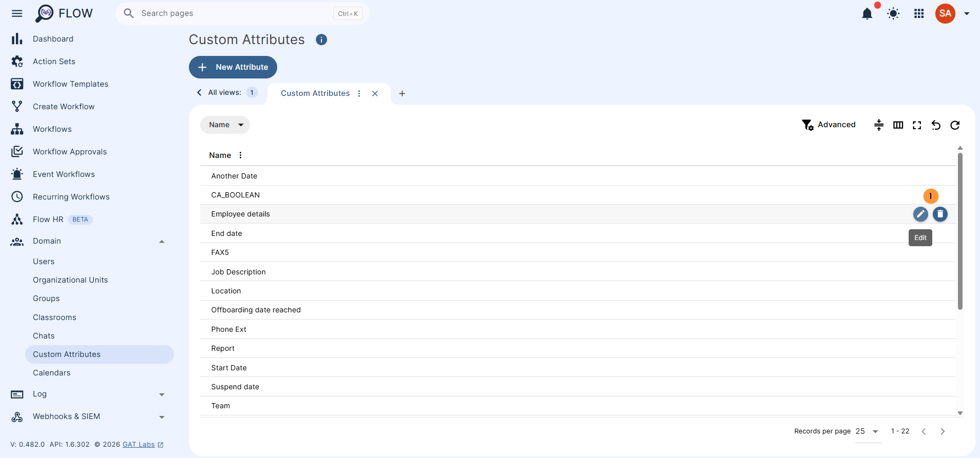Click the Dashboard bar chart icon
This screenshot has width=980, height=458.
pyautogui.click(x=17, y=39)
